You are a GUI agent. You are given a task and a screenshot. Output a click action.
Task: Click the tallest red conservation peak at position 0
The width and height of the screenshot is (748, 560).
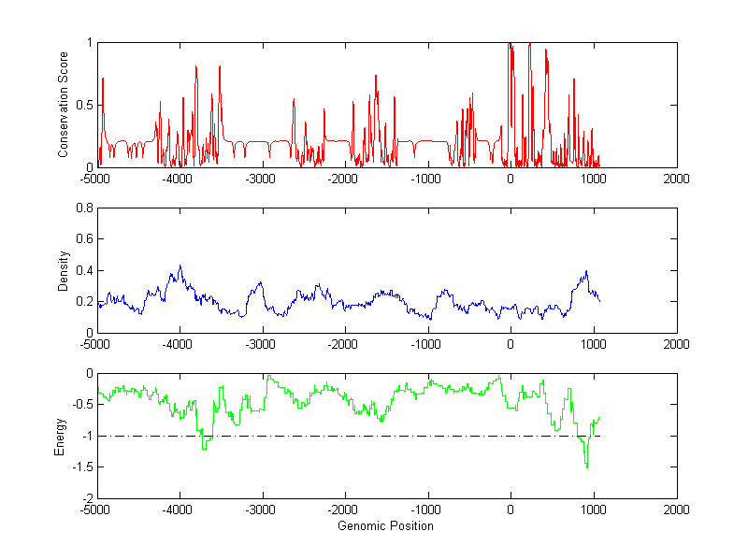pos(510,45)
